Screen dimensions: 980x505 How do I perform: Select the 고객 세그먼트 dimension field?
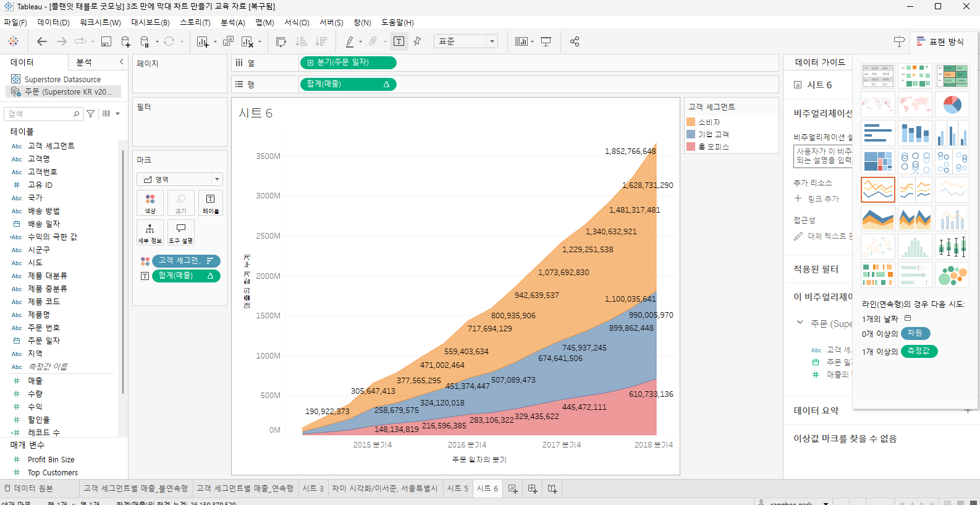point(51,146)
